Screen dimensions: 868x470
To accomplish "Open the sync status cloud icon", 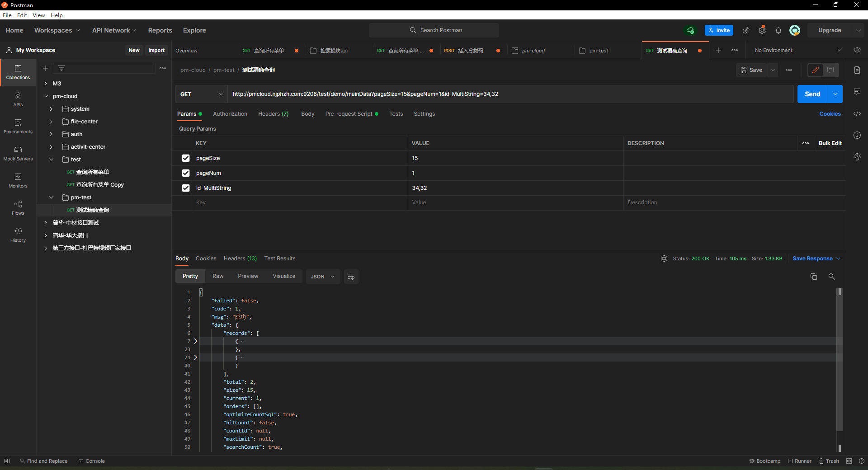I will [x=690, y=30].
